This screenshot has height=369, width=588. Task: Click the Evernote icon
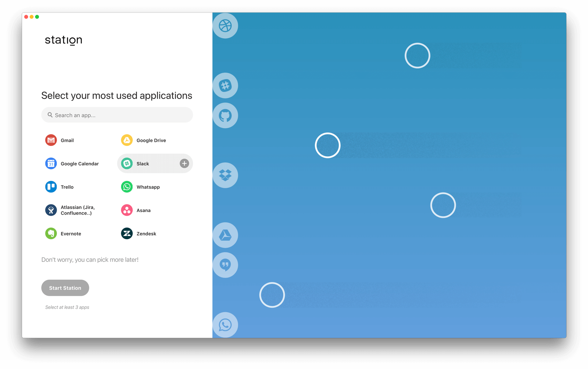point(51,233)
